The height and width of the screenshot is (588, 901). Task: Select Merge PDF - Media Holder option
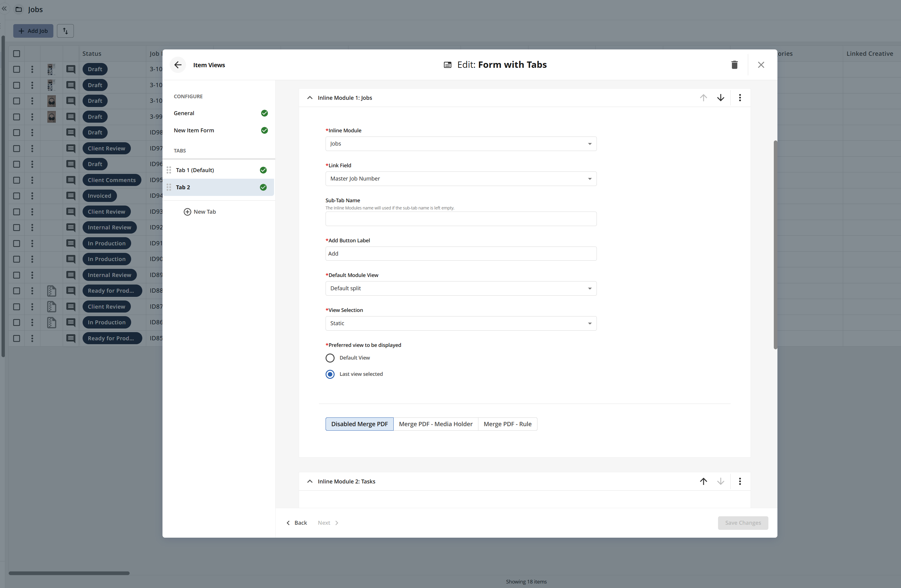435,424
